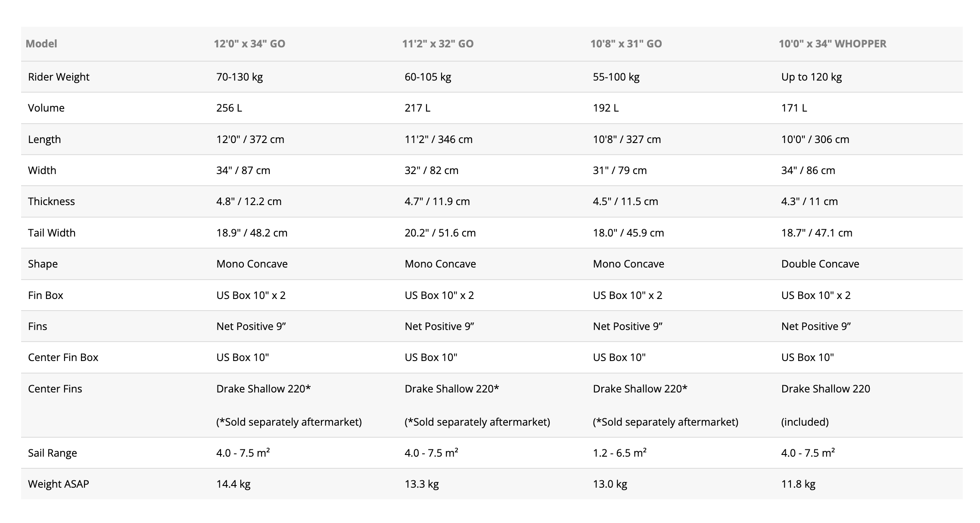The height and width of the screenshot is (523, 980).
Task: Select the Thickness row label
Action: pyautogui.click(x=51, y=201)
